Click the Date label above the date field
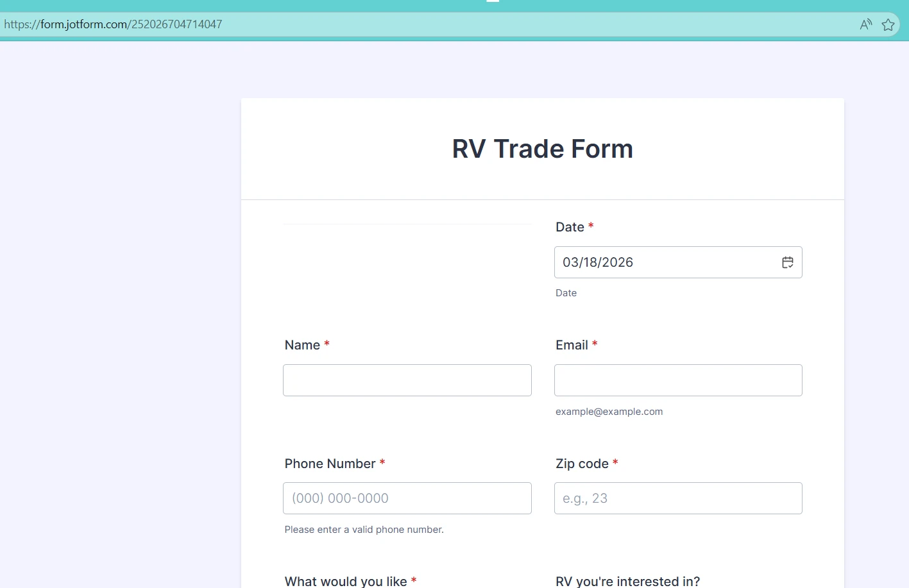Screen dimensions: 909x588 pos(569,227)
